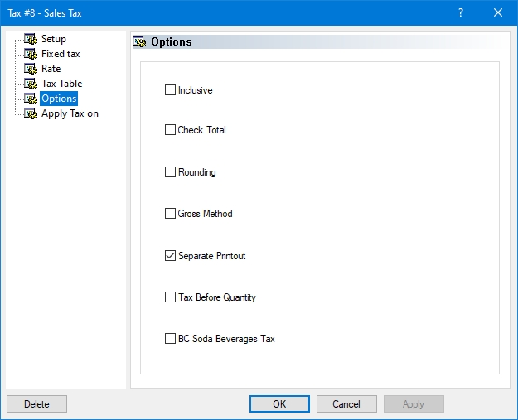Enable BC Soda Beverages Tax
Viewport: 518px width, 420px height.
pos(171,339)
